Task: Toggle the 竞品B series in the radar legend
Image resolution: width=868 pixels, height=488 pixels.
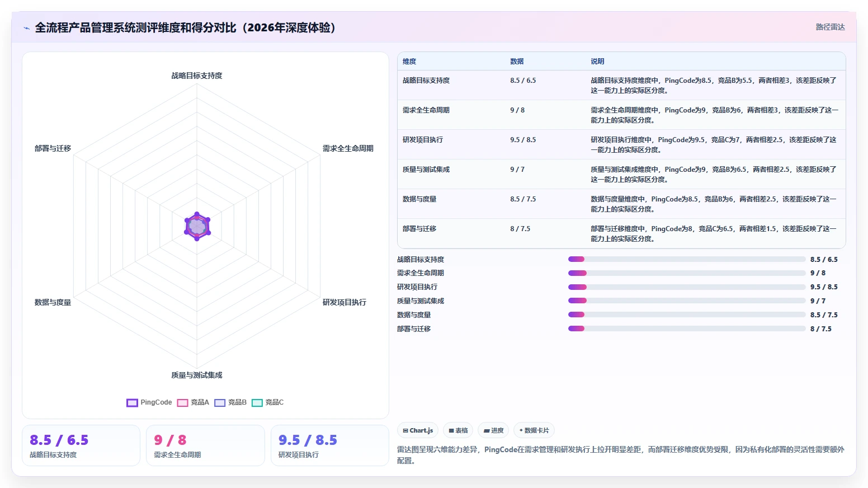Action: tap(230, 402)
